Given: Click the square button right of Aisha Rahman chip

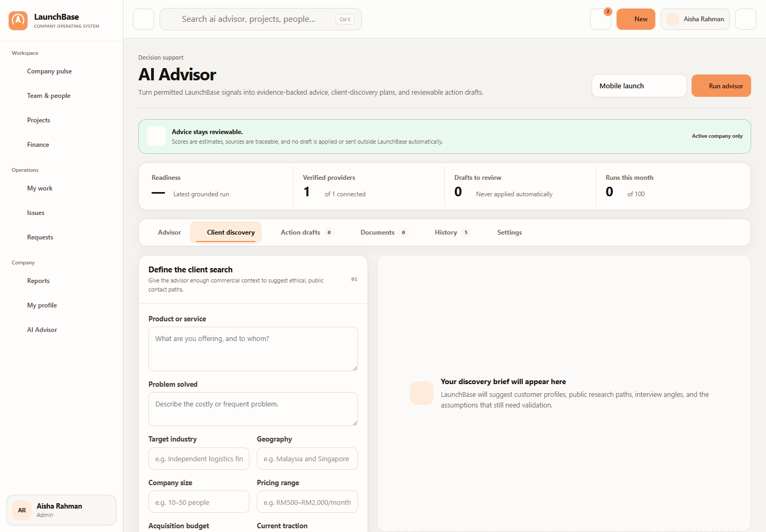Looking at the screenshot, I should click(746, 19).
